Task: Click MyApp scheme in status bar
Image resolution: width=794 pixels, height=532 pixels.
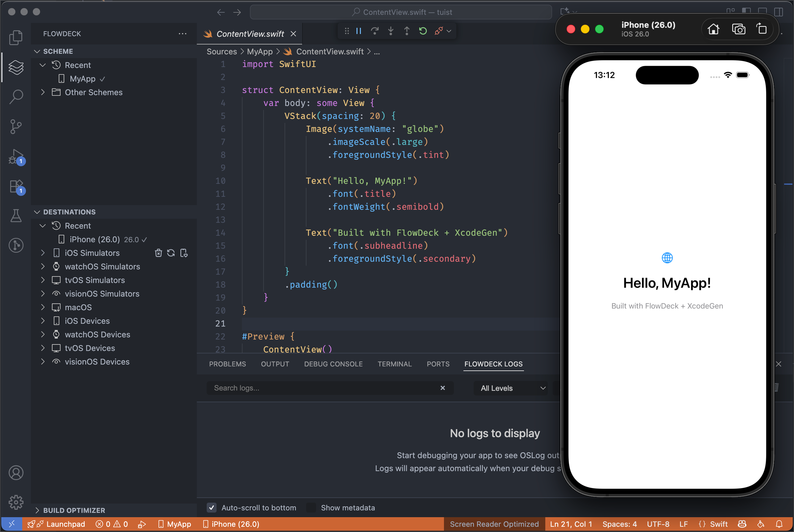Action: click(175, 524)
